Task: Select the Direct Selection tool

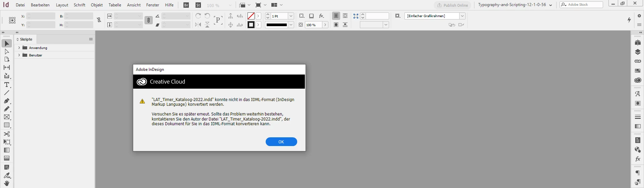Action: tap(7, 51)
